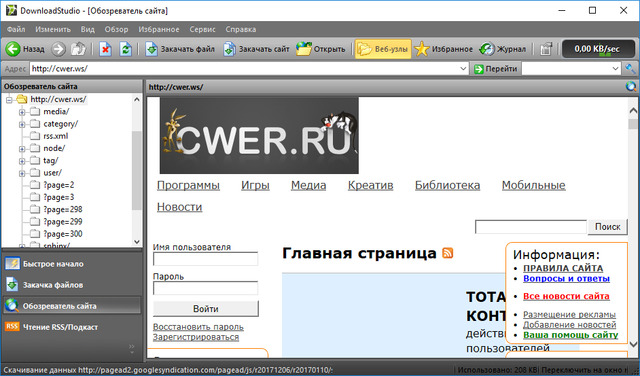Follow the Новости link
The height and width of the screenshot is (376, 640).
tap(180, 207)
